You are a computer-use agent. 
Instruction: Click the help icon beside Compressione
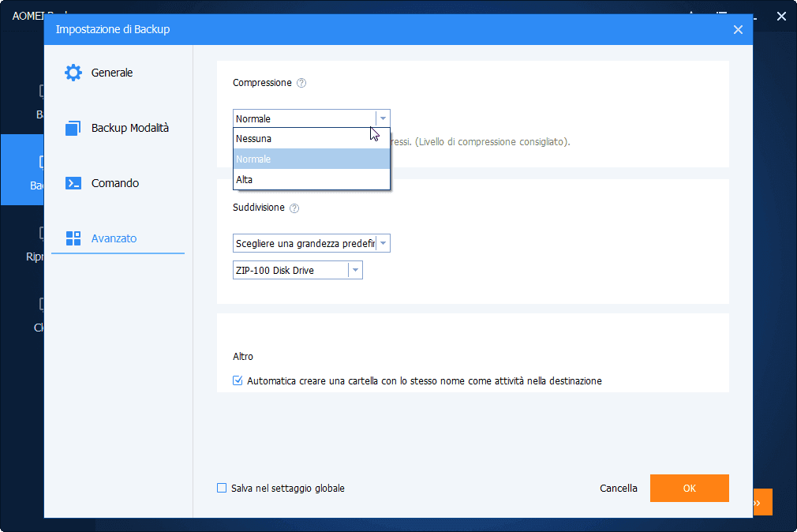tap(301, 83)
